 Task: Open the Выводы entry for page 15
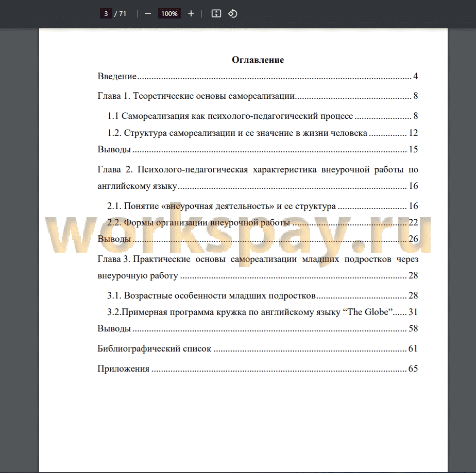(258, 149)
